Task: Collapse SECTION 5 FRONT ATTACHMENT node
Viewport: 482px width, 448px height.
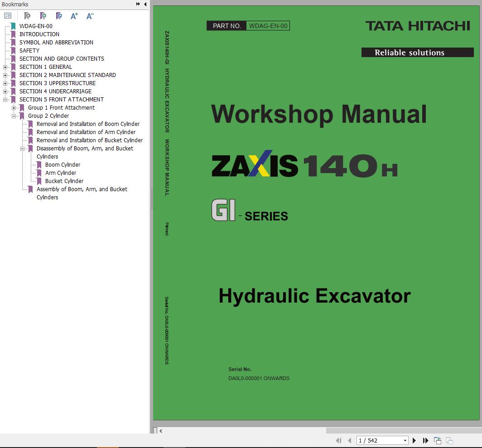Action: (5, 100)
